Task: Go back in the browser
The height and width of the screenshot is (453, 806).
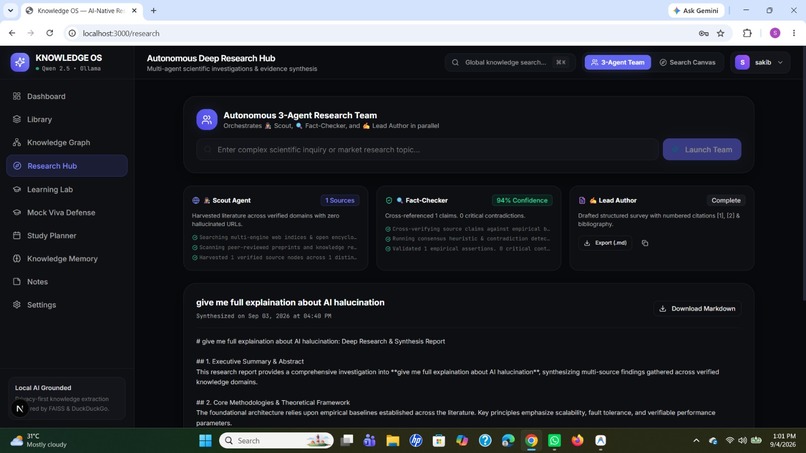Action: point(12,33)
